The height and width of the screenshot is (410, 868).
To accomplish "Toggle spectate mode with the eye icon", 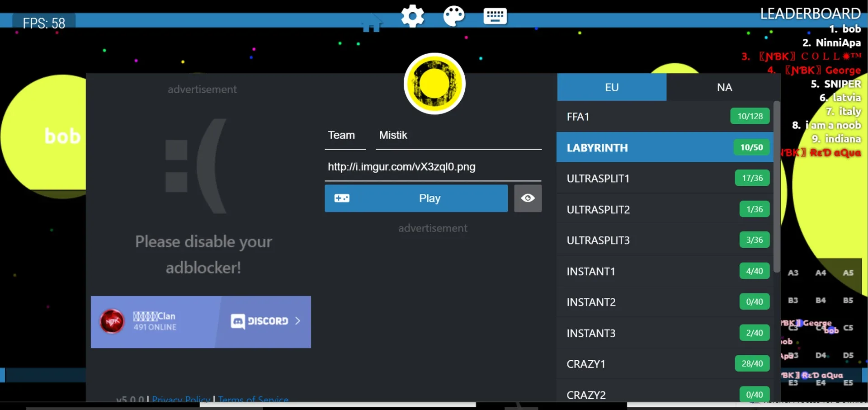I will tap(528, 198).
